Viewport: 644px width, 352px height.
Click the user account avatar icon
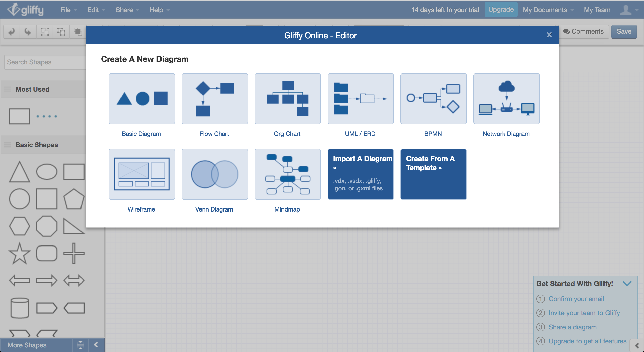(625, 10)
